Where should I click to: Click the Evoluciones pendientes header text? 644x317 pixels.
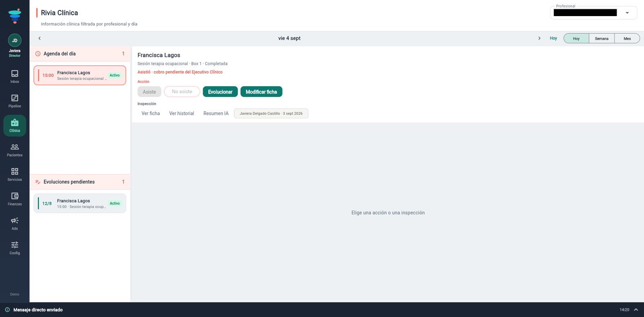coord(69,182)
